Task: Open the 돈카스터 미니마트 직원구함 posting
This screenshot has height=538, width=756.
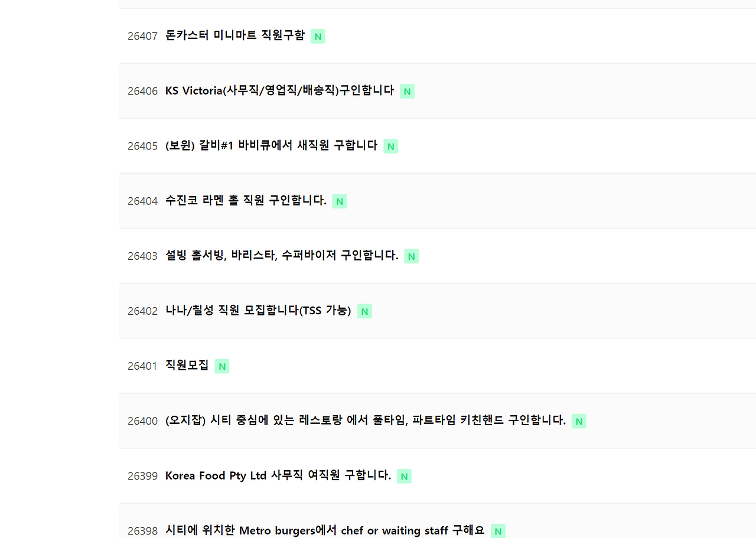Action: [234, 35]
